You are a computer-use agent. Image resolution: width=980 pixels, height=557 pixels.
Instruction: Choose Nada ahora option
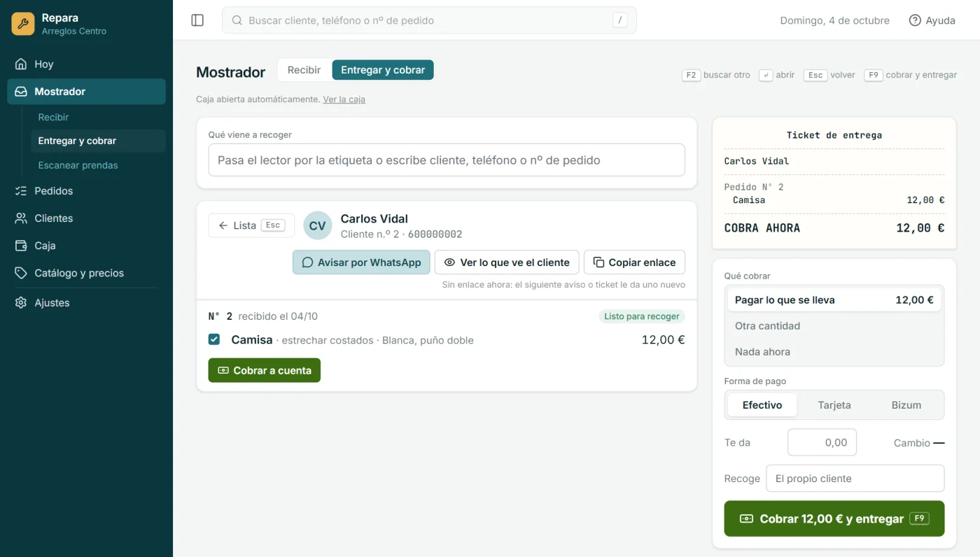834,352
